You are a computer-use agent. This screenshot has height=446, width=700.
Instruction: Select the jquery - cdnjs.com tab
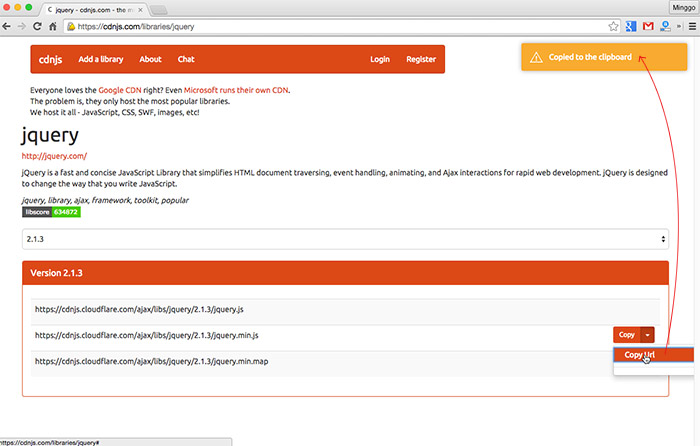(x=95, y=10)
